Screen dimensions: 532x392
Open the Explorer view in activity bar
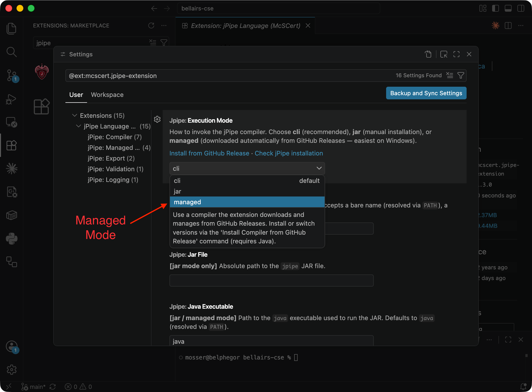point(11,29)
